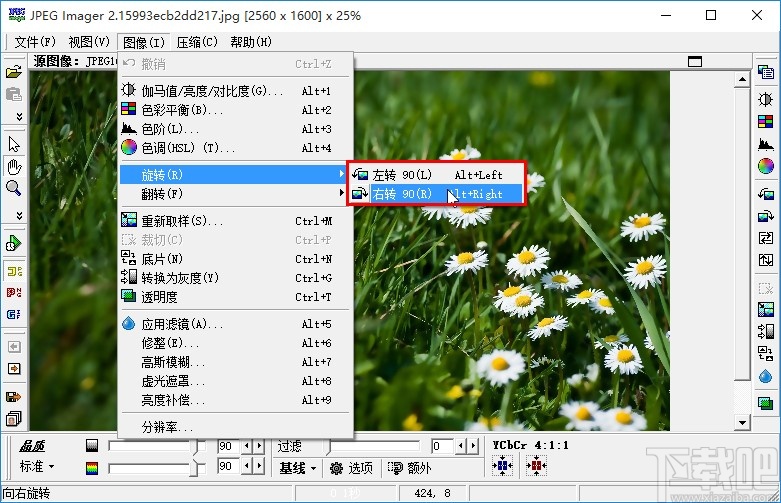781x503 pixels.
Task: Adjust the 过滤 filter slider handle
Action: coord(328,446)
